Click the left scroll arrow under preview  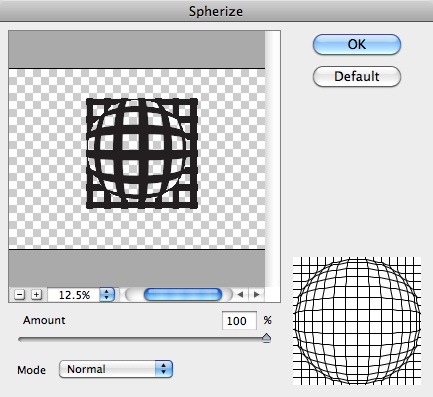tap(240, 295)
